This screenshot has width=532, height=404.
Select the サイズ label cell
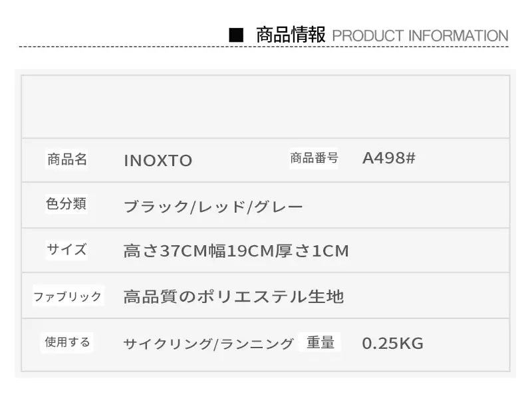[66, 250]
